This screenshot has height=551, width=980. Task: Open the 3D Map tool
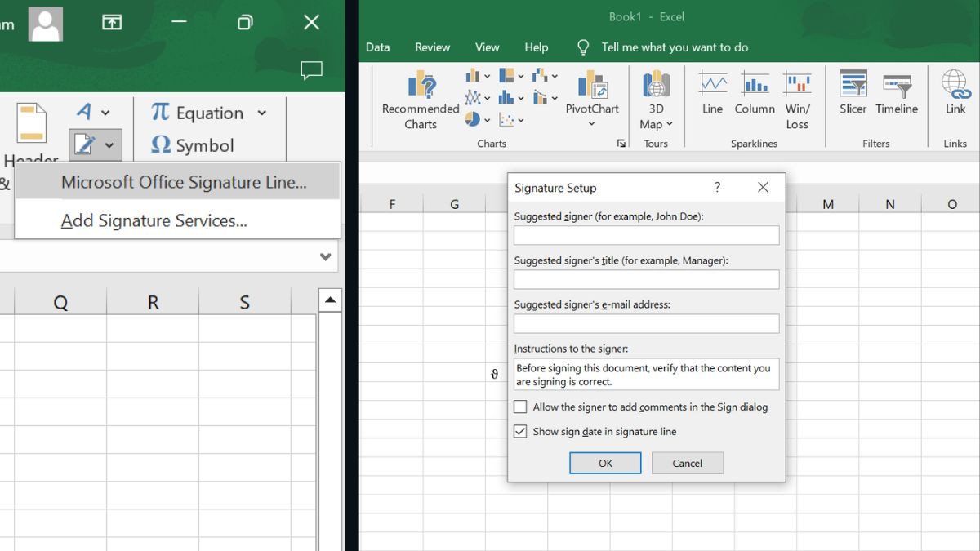(x=656, y=100)
